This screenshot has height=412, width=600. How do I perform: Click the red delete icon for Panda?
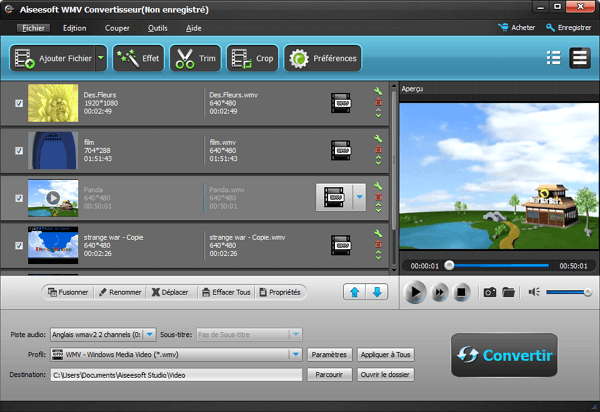click(378, 197)
